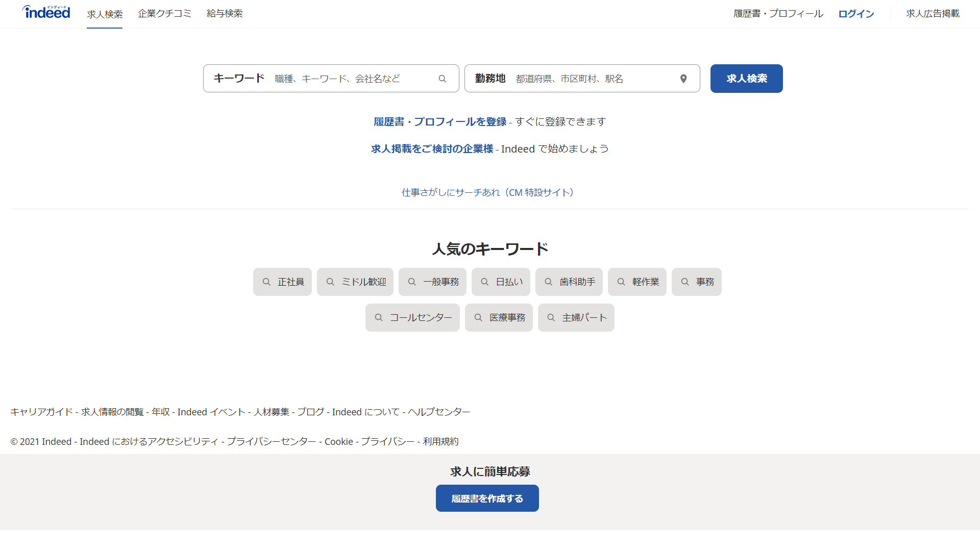980x551 pixels.
Task: Select the 歯科助手 keyword chip
Action: [569, 282]
